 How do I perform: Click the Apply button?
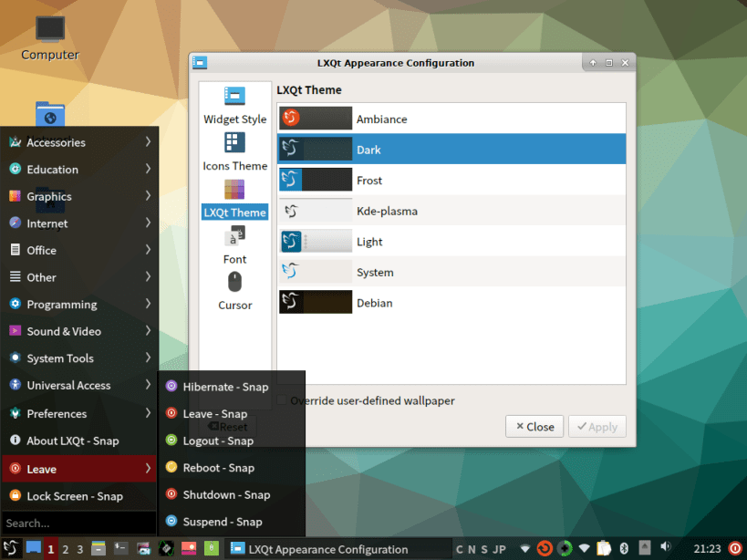(597, 427)
